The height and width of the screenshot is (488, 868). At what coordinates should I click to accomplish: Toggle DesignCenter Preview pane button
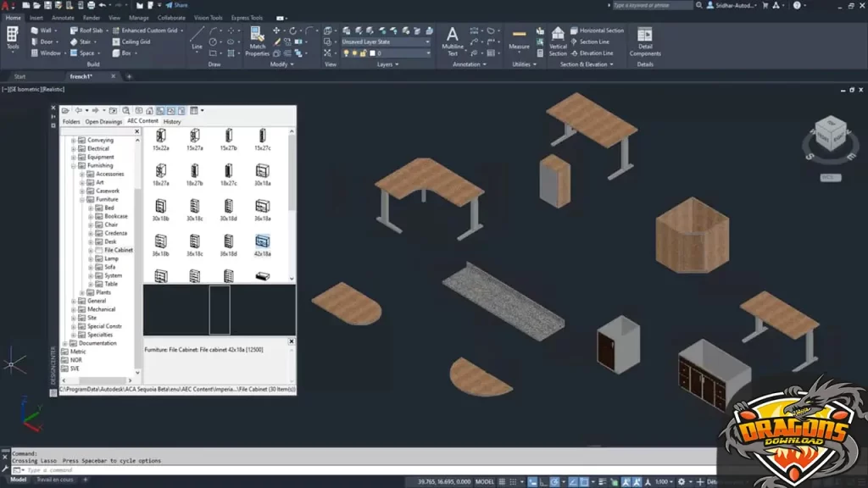click(x=171, y=111)
